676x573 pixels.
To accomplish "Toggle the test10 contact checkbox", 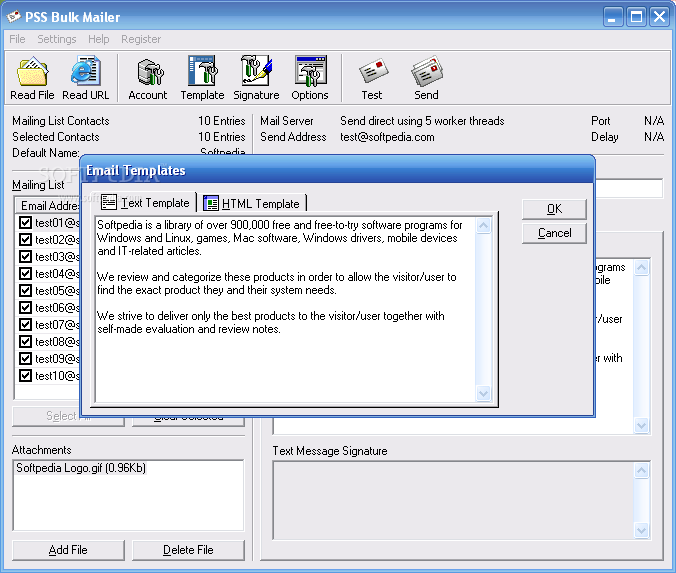I will 25,376.
